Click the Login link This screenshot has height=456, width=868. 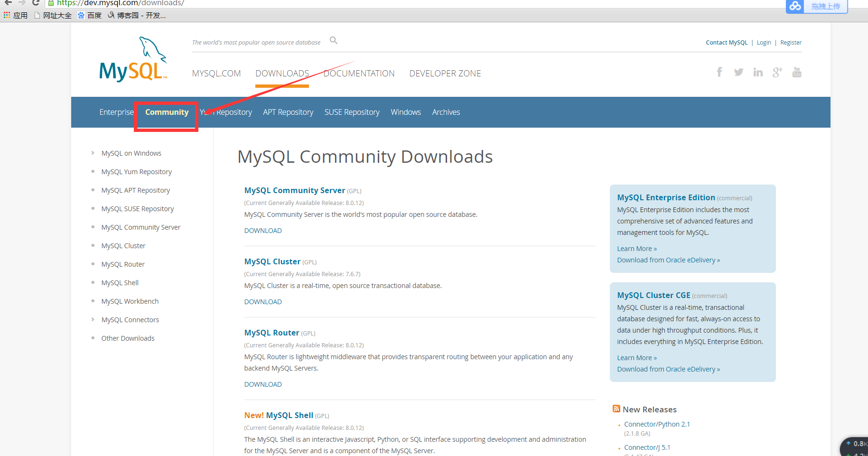(x=764, y=43)
